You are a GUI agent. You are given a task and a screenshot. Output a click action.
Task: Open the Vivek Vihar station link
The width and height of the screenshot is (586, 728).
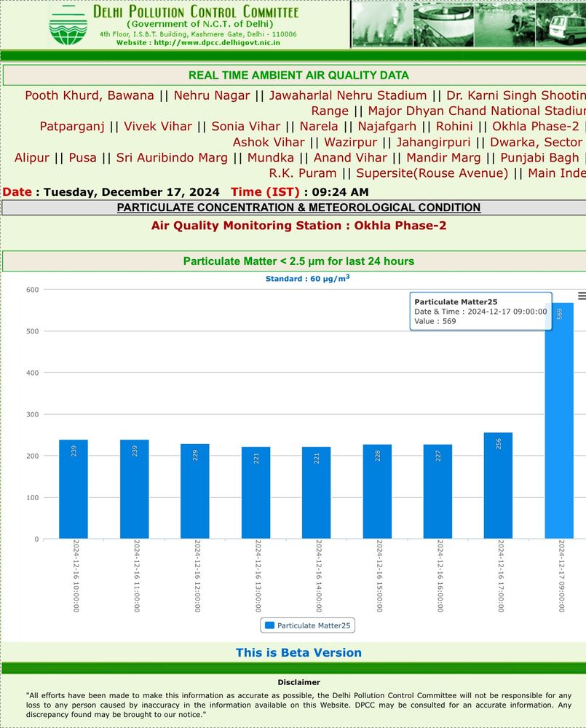pyautogui.click(x=158, y=126)
